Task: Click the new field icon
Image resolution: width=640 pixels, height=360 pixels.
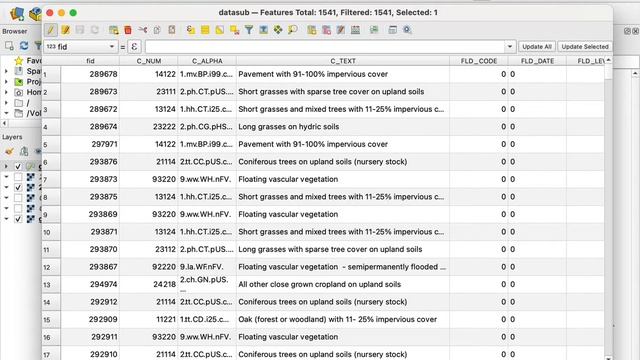Action: click(x=311, y=30)
